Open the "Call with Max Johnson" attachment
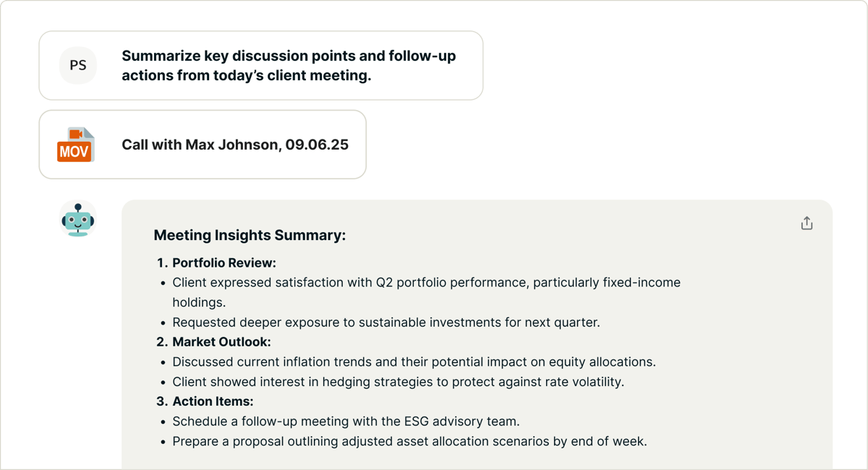Image resolution: width=868 pixels, height=470 pixels. point(234,145)
